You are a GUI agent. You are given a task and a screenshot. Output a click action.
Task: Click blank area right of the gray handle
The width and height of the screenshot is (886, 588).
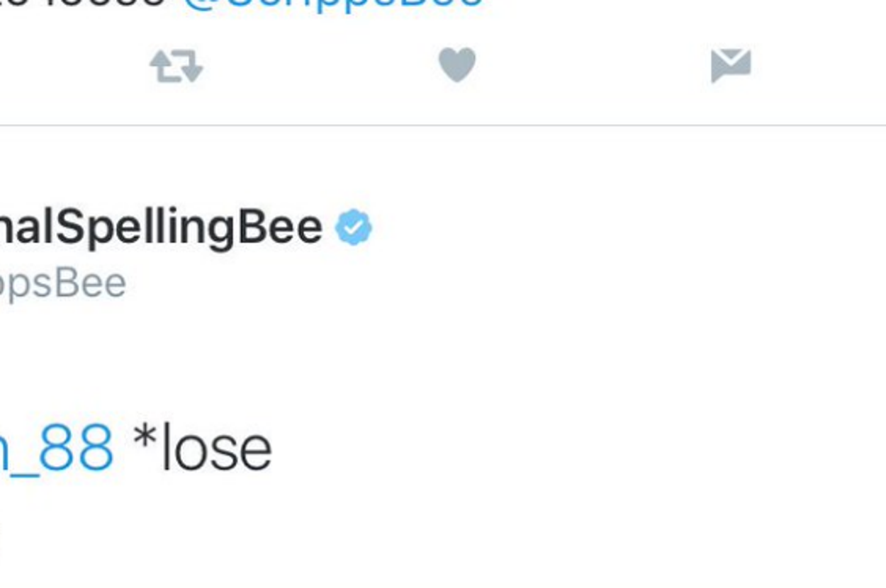(x=425, y=283)
